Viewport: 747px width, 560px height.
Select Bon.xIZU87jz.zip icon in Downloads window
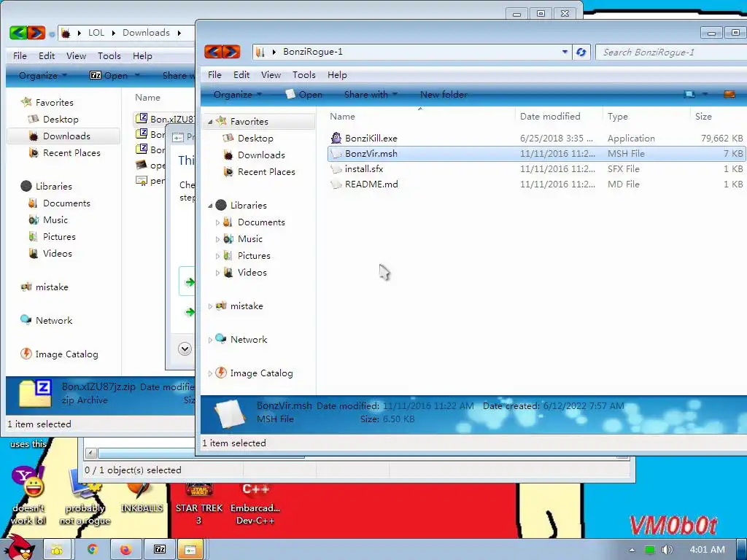142,119
